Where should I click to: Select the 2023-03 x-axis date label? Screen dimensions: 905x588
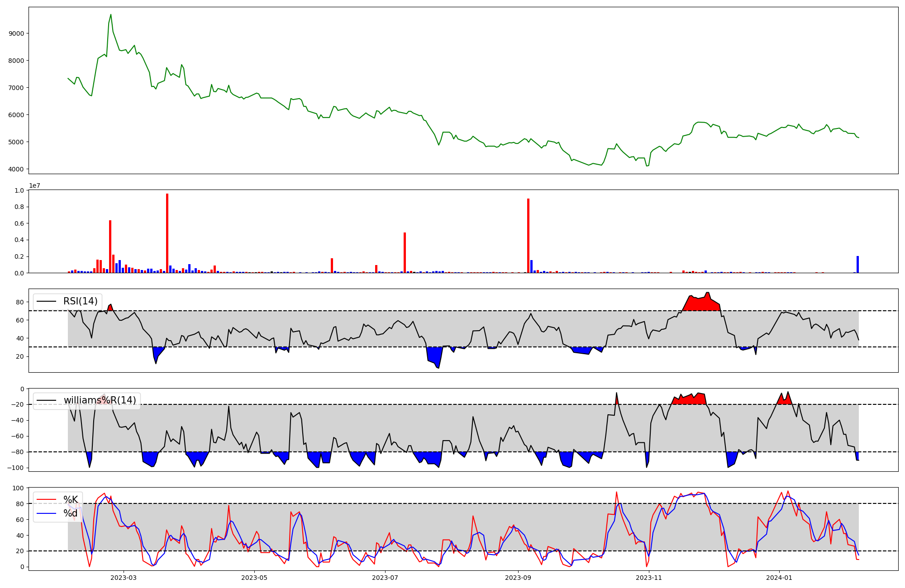point(124,578)
